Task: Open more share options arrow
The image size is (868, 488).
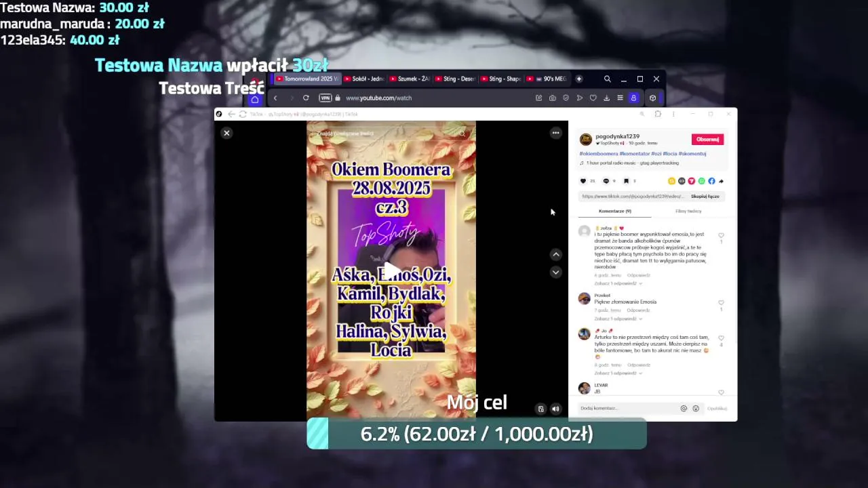Action: point(721,181)
